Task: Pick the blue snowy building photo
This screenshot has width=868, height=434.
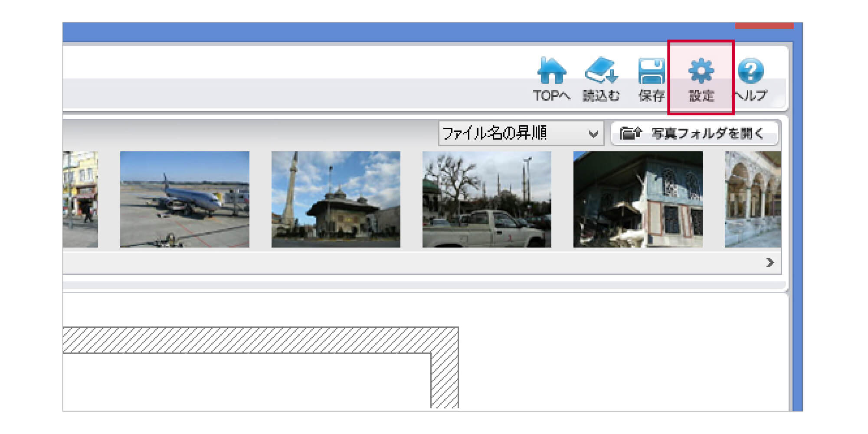Action: pyautogui.click(x=638, y=199)
